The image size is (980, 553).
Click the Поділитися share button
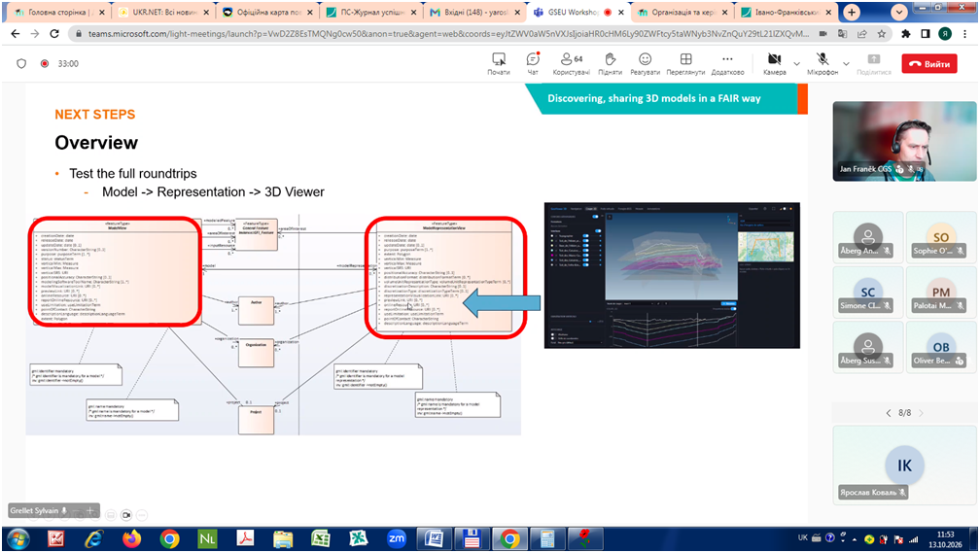coord(874,64)
